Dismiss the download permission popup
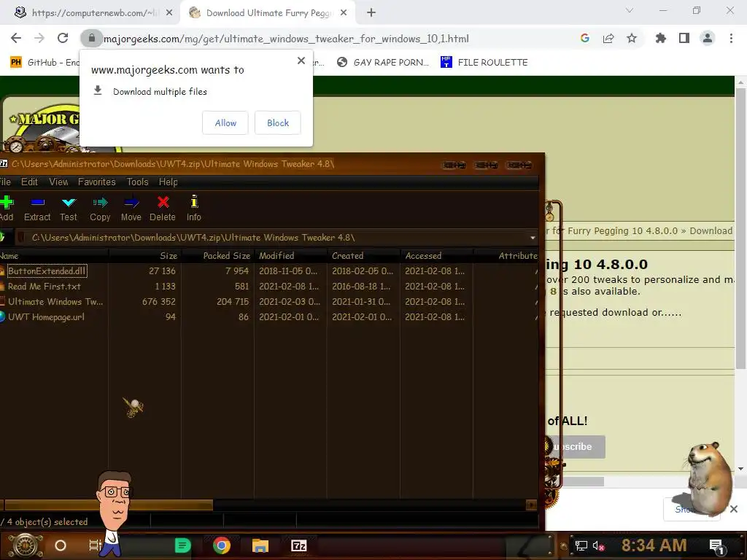The height and width of the screenshot is (560, 747). 301,61
